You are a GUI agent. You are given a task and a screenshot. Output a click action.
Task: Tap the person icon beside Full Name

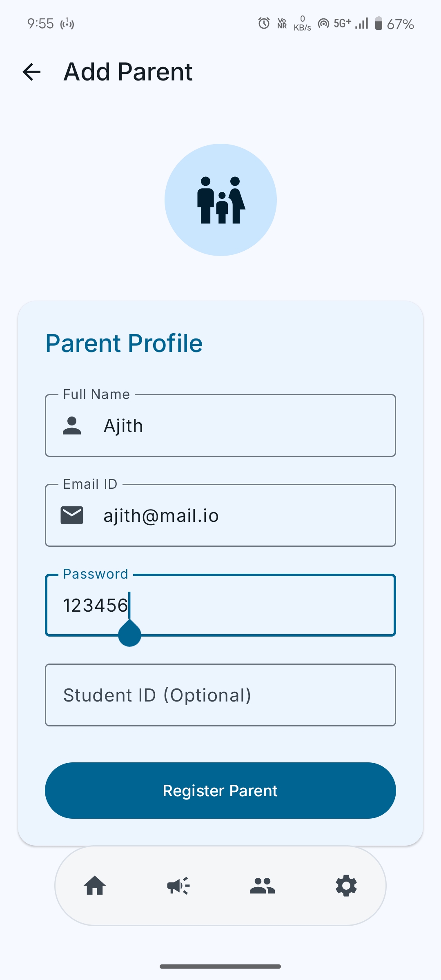pyautogui.click(x=72, y=425)
